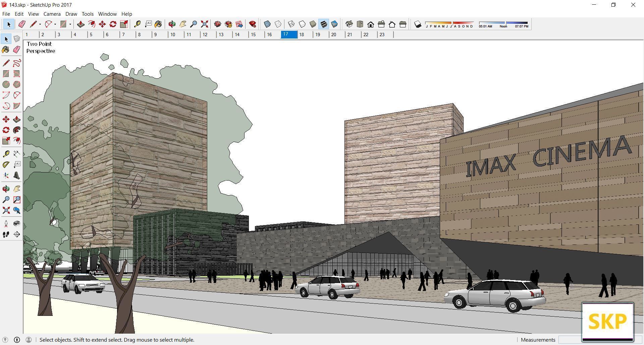The width and height of the screenshot is (644, 345).
Task: Open the File menu
Action: tap(6, 14)
